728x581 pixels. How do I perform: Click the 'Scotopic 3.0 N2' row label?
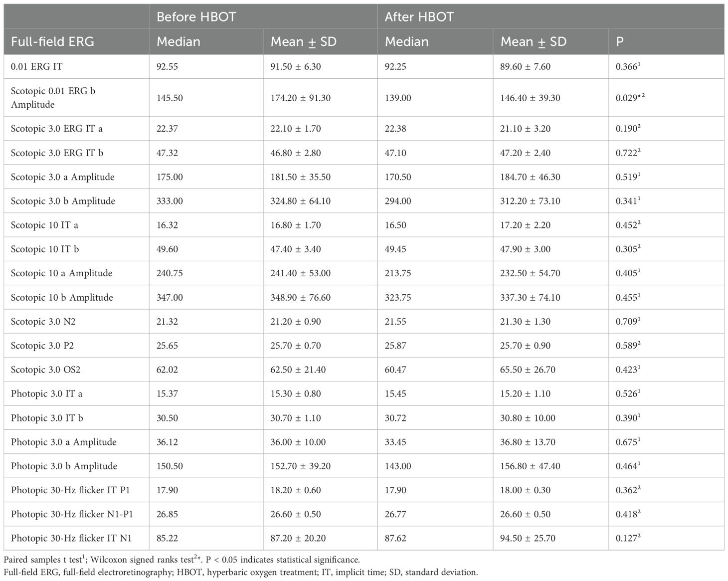click(43, 322)
